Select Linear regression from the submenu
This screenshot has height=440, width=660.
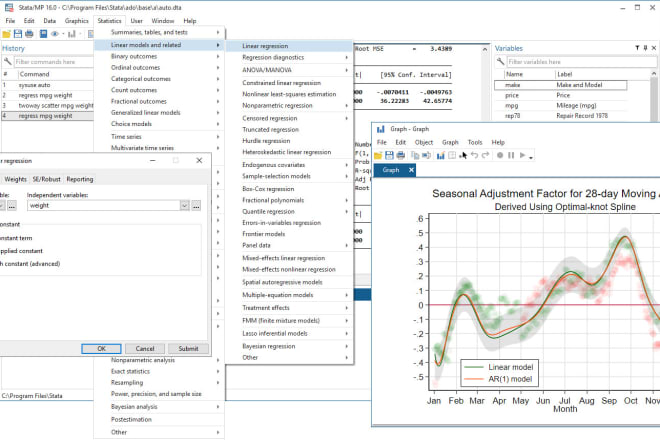[290, 46]
